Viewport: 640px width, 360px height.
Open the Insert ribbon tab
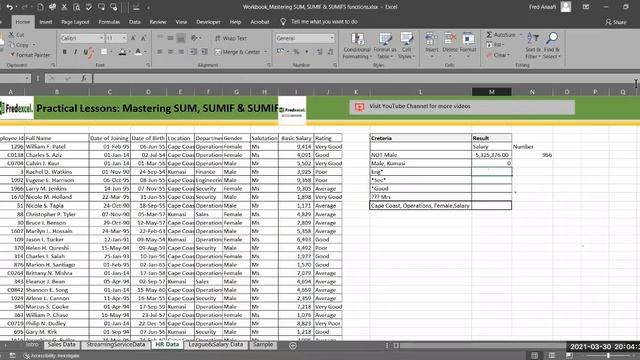coord(46,22)
